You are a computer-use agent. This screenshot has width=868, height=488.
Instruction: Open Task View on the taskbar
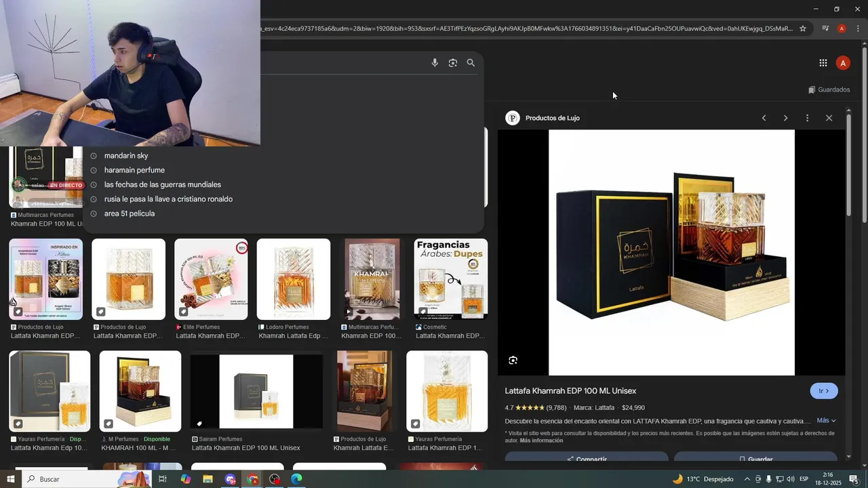point(163,479)
